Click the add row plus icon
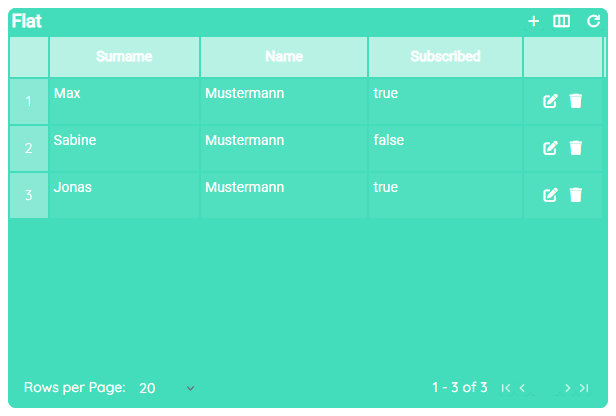This screenshot has height=416, width=616. point(534,21)
